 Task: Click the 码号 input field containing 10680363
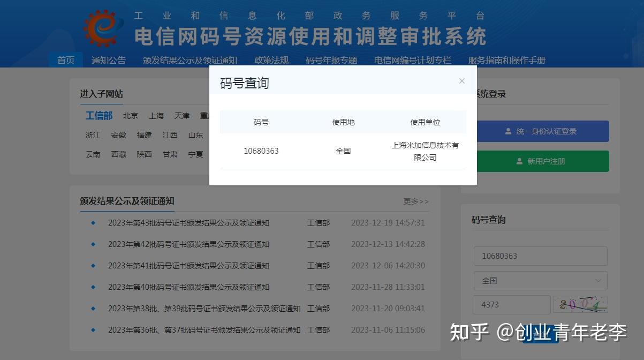click(x=541, y=256)
